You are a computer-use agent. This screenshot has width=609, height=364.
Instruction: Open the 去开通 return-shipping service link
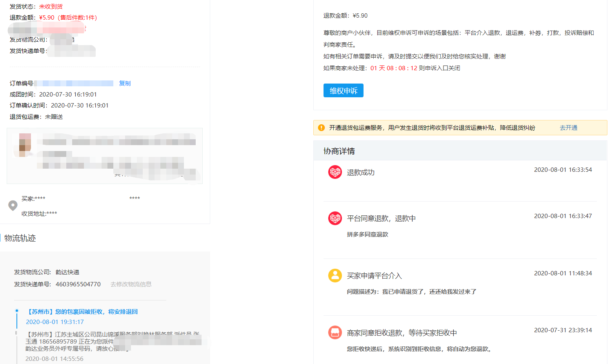568,127
